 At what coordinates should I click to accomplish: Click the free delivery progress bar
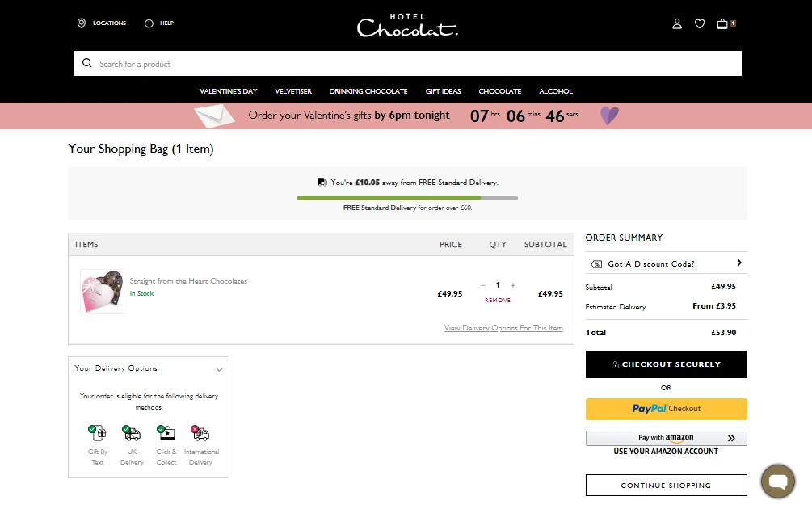coord(407,197)
